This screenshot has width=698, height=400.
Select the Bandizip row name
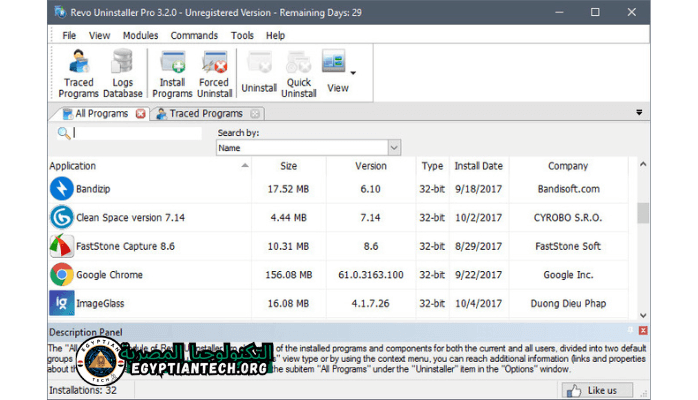[93, 189]
